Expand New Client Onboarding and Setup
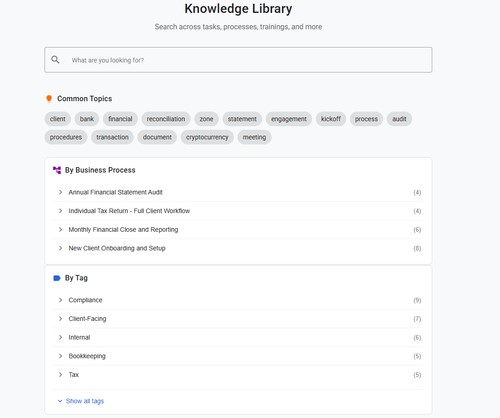This screenshot has height=418, width=500. click(238, 248)
